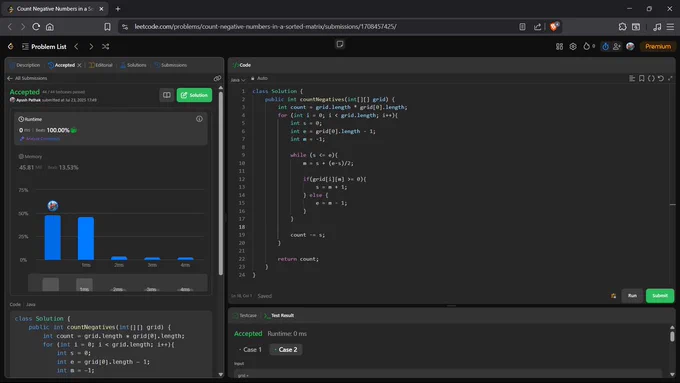Click Runtime info circle icon
The image size is (680, 383).
tap(199, 119)
